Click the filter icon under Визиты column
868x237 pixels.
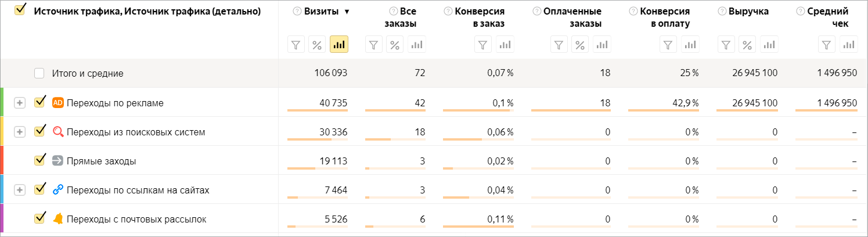[297, 44]
